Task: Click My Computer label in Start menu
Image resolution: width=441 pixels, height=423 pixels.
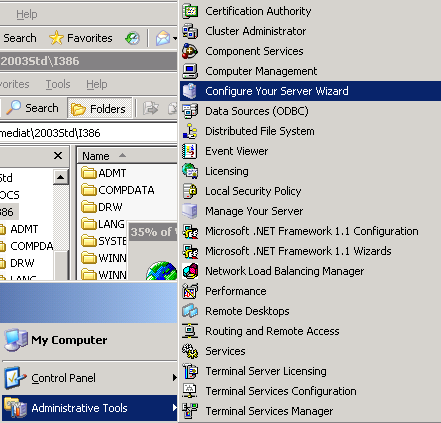Action: (x=69, y=340)
